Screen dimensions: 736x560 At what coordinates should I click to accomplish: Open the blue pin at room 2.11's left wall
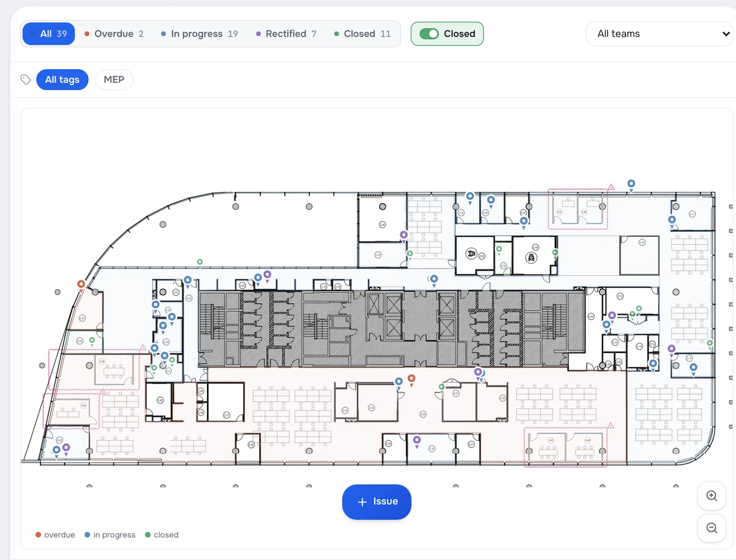click(672, 221)
